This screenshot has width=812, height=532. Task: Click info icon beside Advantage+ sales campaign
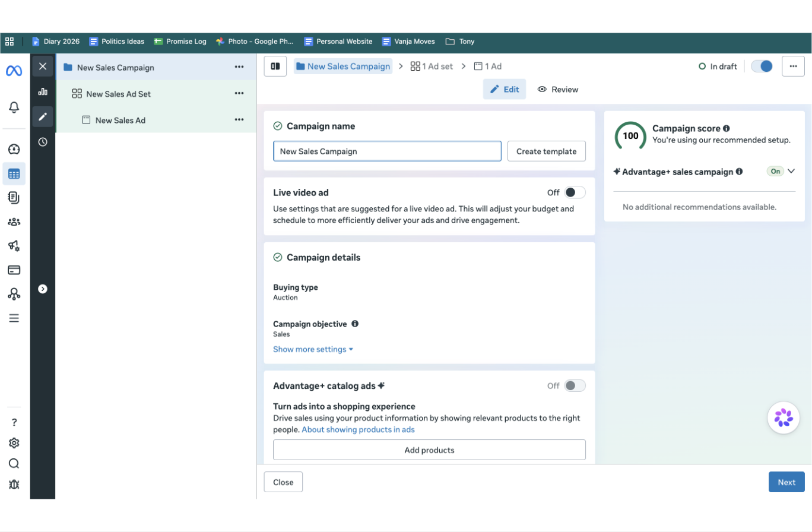(739, 172)
